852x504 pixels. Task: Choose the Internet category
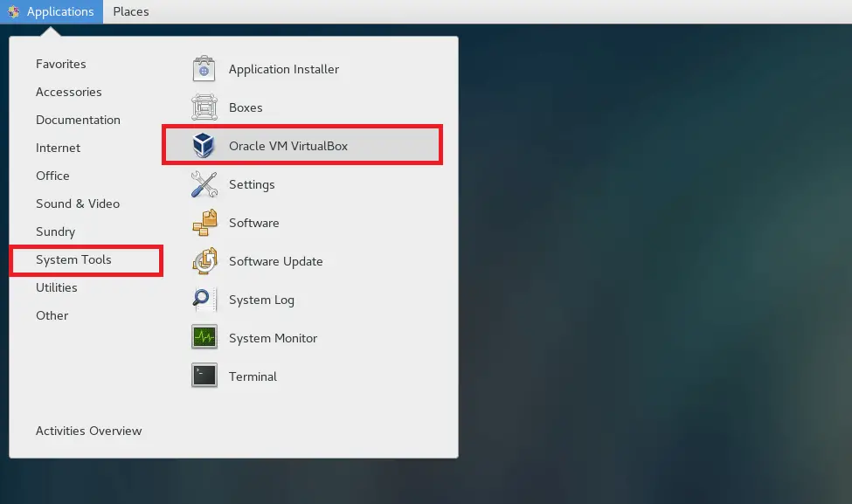[x=59, y=148]
